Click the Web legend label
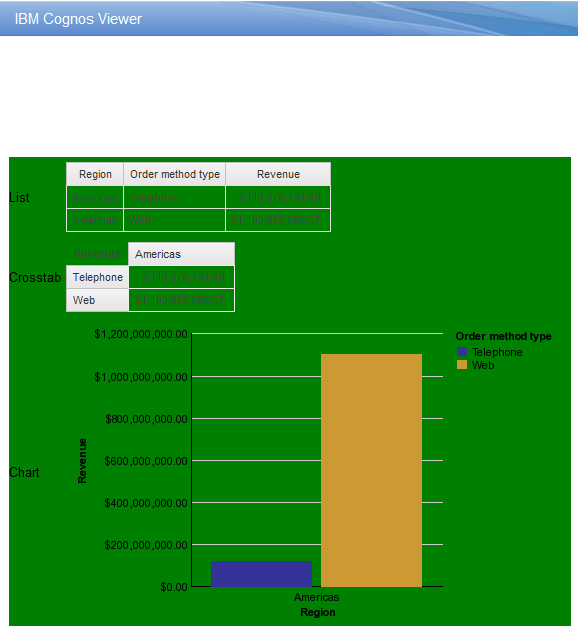This screenshot has width=578, height=626. pyautogui.click(x=483, y=365)
